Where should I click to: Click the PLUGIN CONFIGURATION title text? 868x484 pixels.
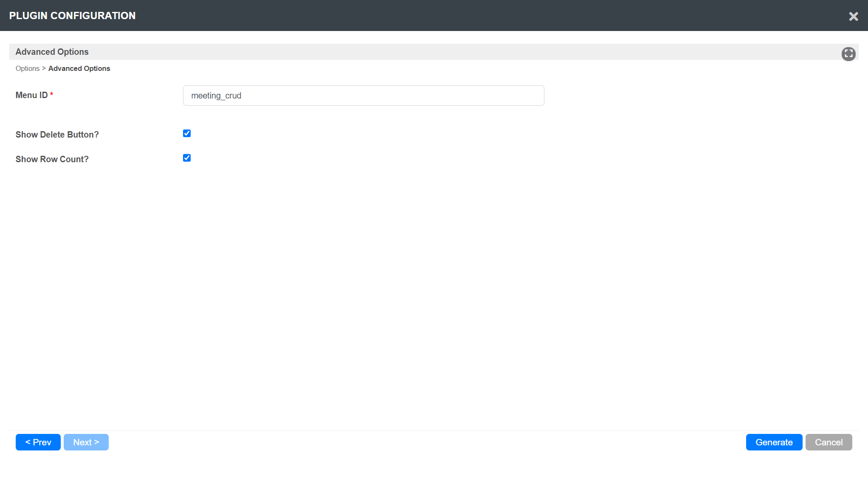(72, 16)
